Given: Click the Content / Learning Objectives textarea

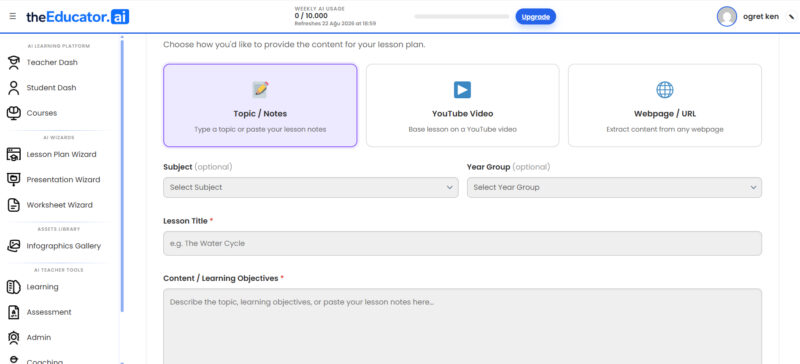Looking at the screenshot, I should [x=462, y=327].
